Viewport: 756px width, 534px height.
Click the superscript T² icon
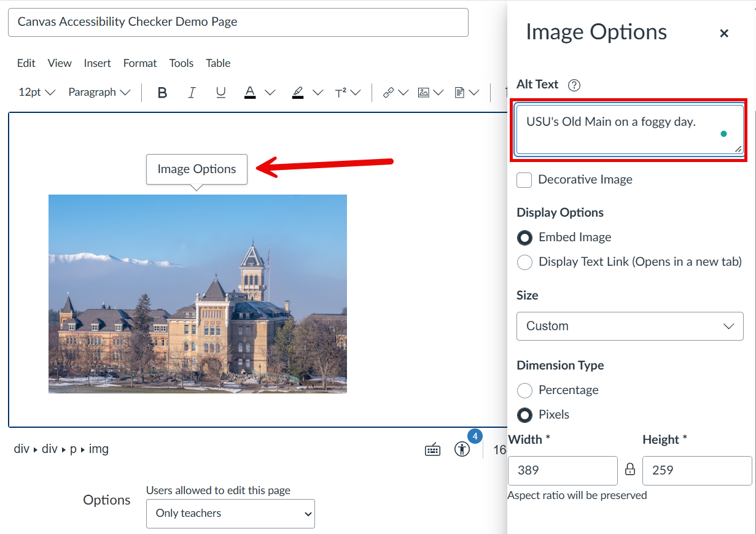tap(341, 93)
